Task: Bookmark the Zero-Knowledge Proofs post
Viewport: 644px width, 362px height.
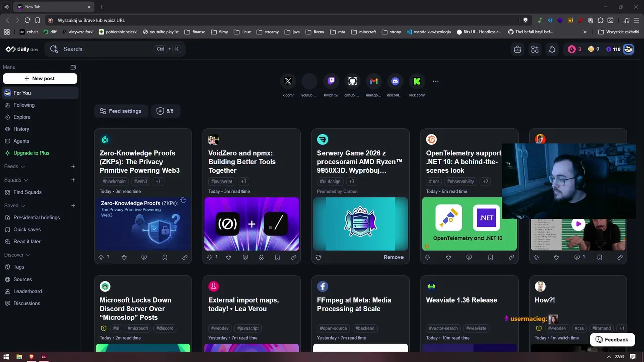Action: point(165,257)
